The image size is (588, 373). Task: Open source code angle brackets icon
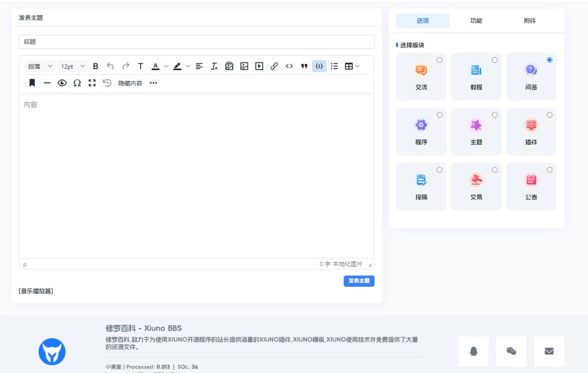tap(289, 66)
